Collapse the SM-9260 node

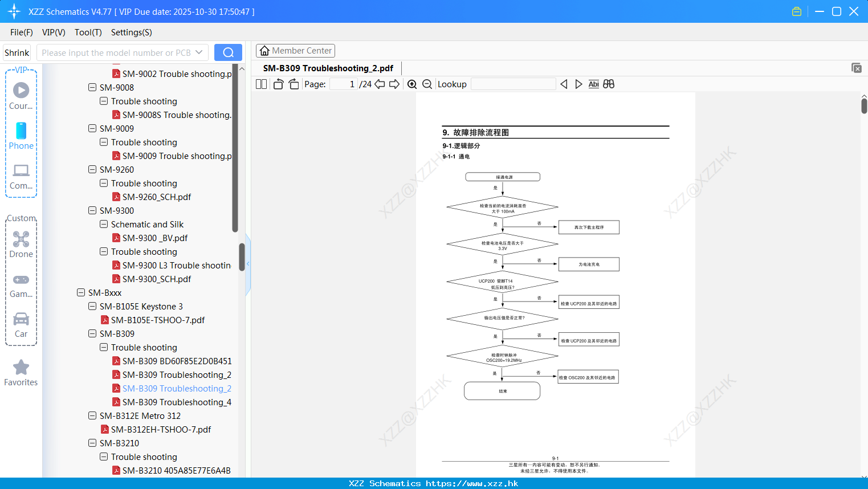point(92,169)
